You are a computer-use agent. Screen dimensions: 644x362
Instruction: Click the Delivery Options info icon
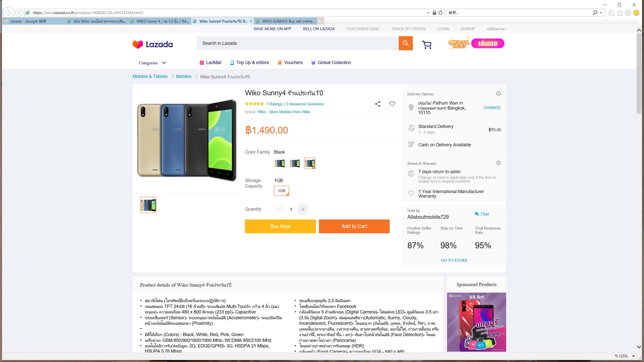[x=498, y=94]
